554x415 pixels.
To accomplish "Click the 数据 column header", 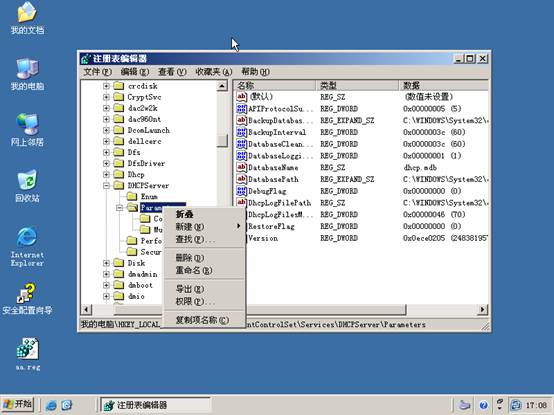I will coord(443,85).
